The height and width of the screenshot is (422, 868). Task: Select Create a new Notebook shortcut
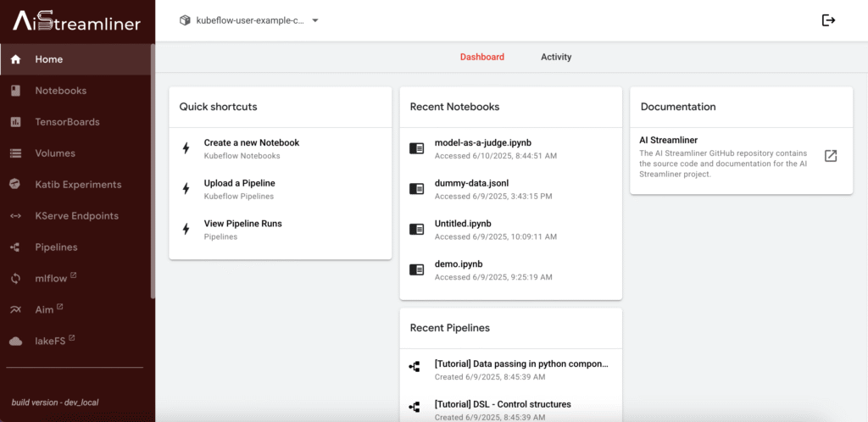280,148
